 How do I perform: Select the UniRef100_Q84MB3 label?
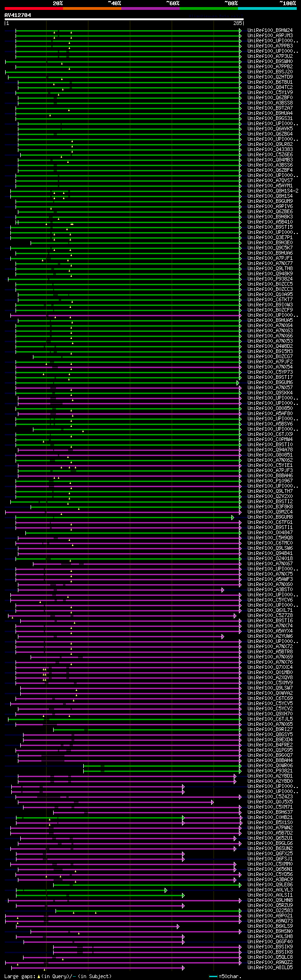[270, 160]
